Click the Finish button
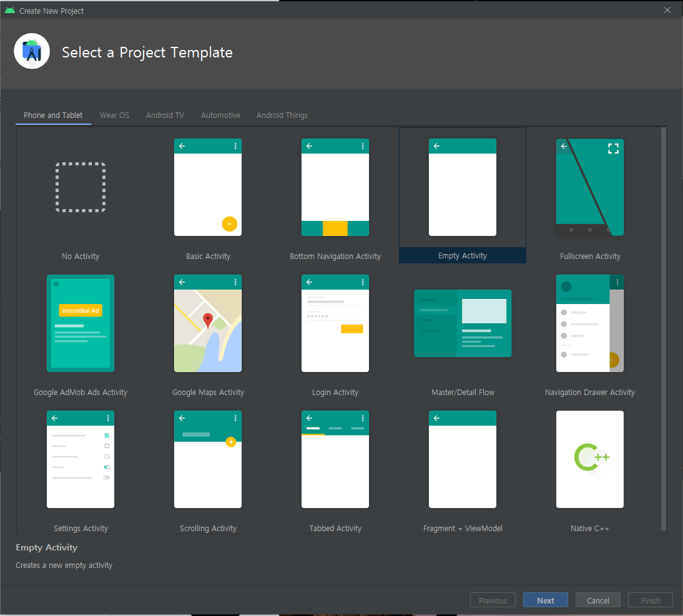The height and width of the screenshot is (616, 683). pos(651,600)
